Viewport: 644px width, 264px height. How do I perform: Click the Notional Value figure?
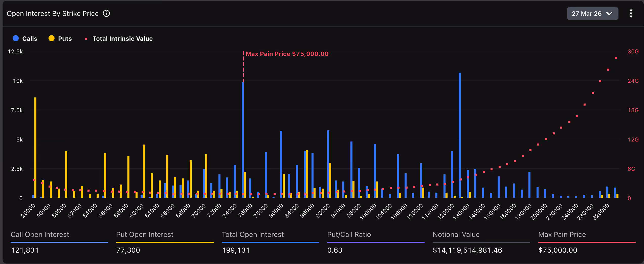coord(467,250)
